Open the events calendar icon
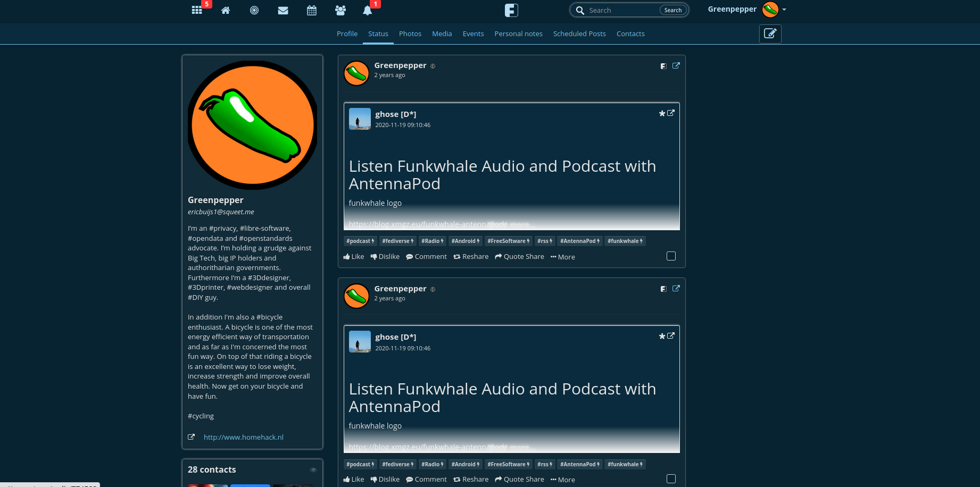This screenshot has height=487, width=980. pyautogui.click(x=312, y=10)
